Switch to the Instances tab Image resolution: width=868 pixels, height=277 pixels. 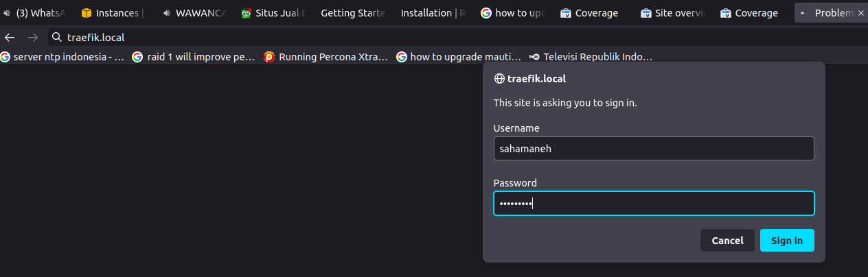point(112,13)
